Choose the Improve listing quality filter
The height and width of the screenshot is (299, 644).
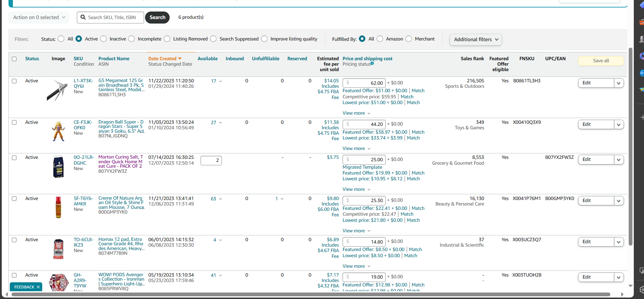pos(264,39)
